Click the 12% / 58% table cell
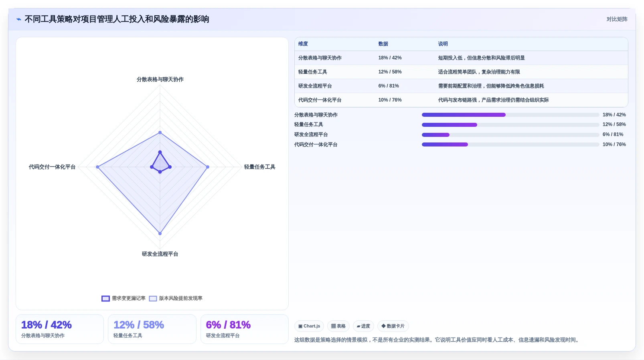644x360 pixels. (390, 72)
